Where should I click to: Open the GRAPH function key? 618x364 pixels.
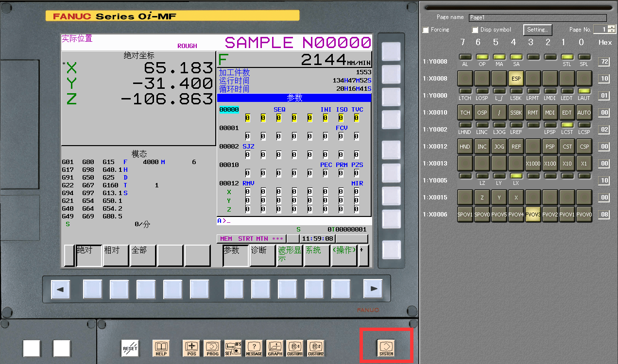[275, 348]
